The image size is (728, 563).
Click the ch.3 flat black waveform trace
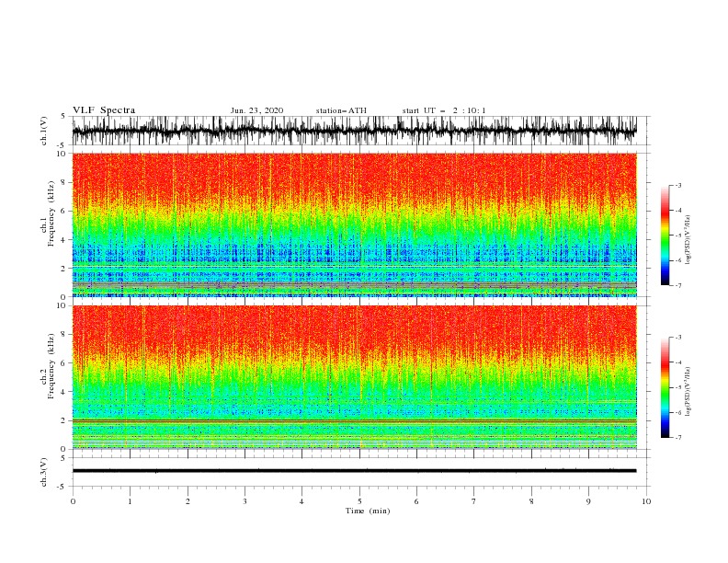pyautogui.click(x=354, y=471)
